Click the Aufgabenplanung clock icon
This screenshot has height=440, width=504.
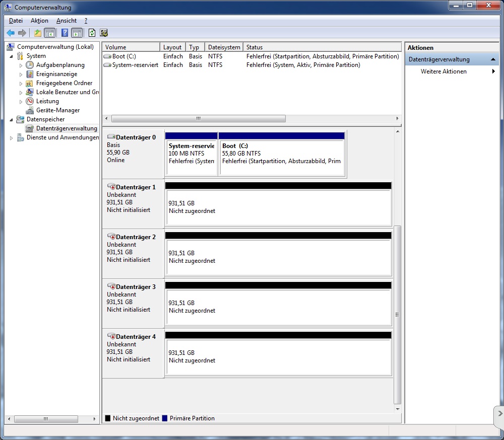click(x=30, y=65)
